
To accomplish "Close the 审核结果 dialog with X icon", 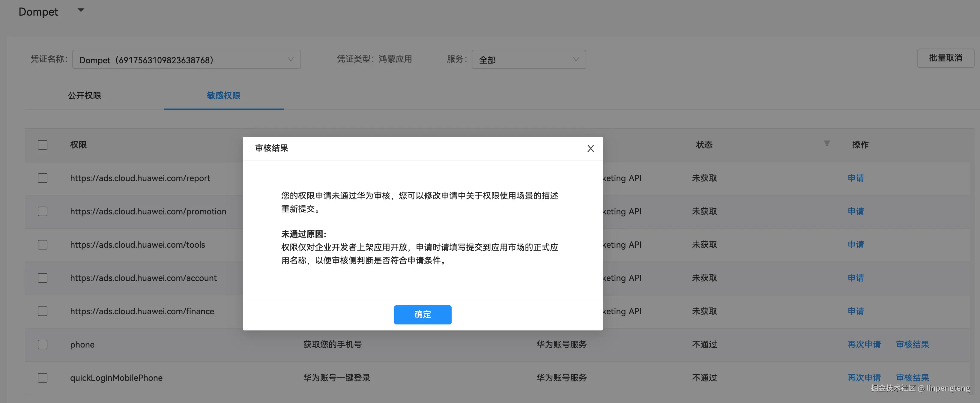I will [x=590, y=148].
